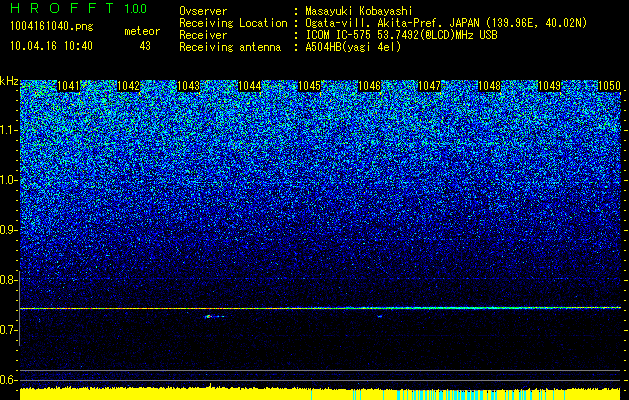The height and width of the screenshot is (400, 629).
Task: Click the 1043 time marker
Action: pyautogui.click(x=189, y=86)
